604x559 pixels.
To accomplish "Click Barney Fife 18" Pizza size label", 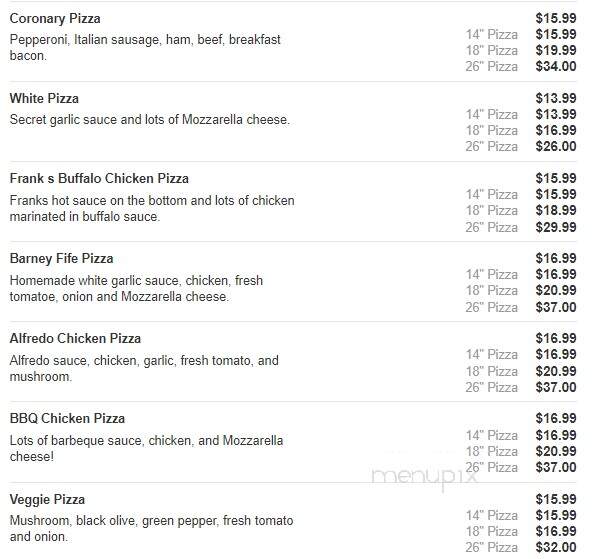I will tap(492, 290).
